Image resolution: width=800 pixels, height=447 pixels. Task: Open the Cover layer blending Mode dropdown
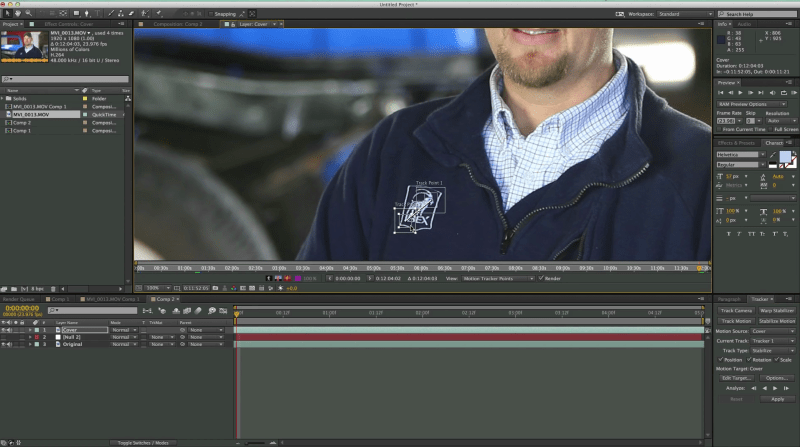point(124,330)
